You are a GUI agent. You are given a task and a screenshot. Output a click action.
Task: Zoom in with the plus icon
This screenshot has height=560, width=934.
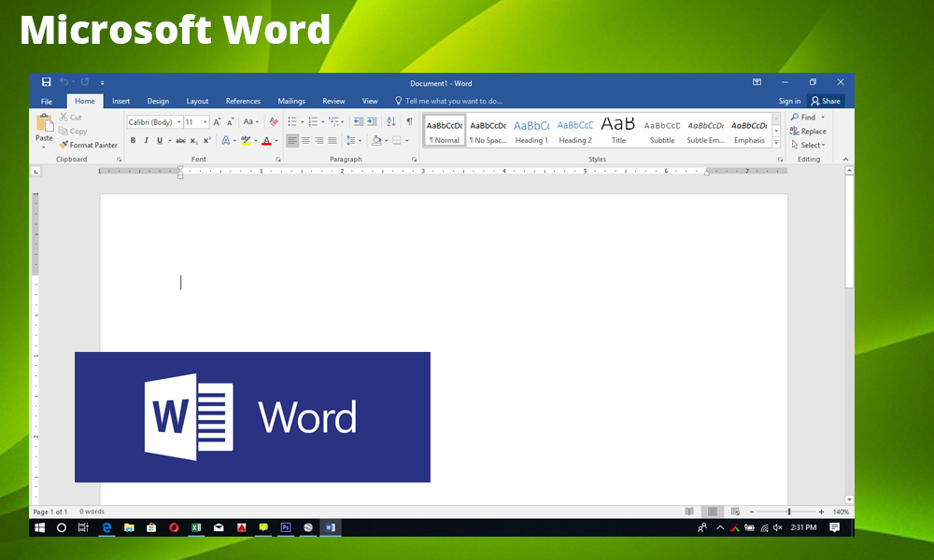pos(821,511)
